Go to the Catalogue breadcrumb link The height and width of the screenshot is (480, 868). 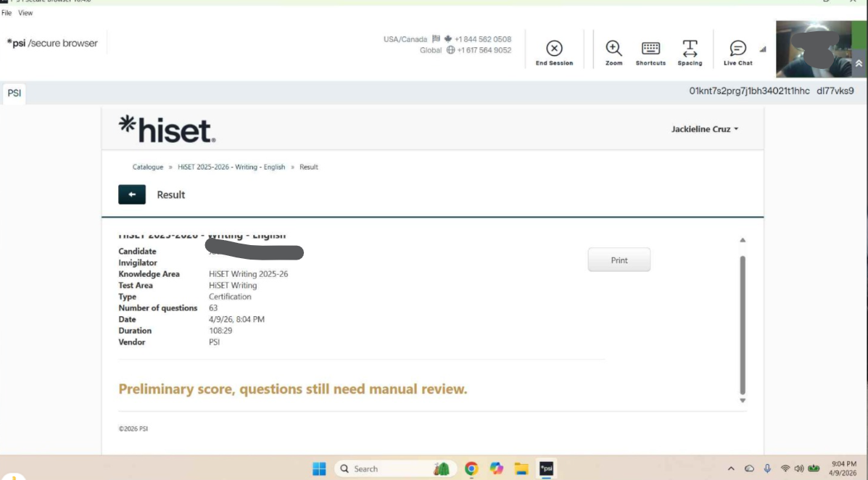(x=148, y=167)
